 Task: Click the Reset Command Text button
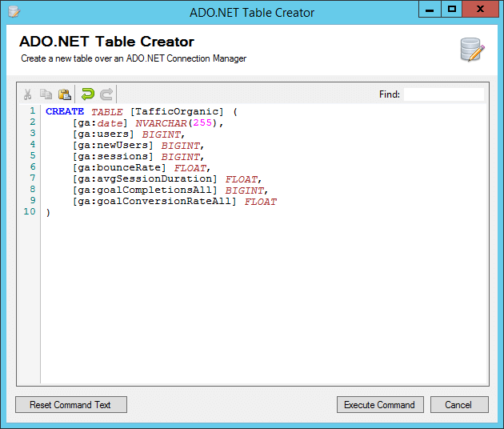coord(71,404)
